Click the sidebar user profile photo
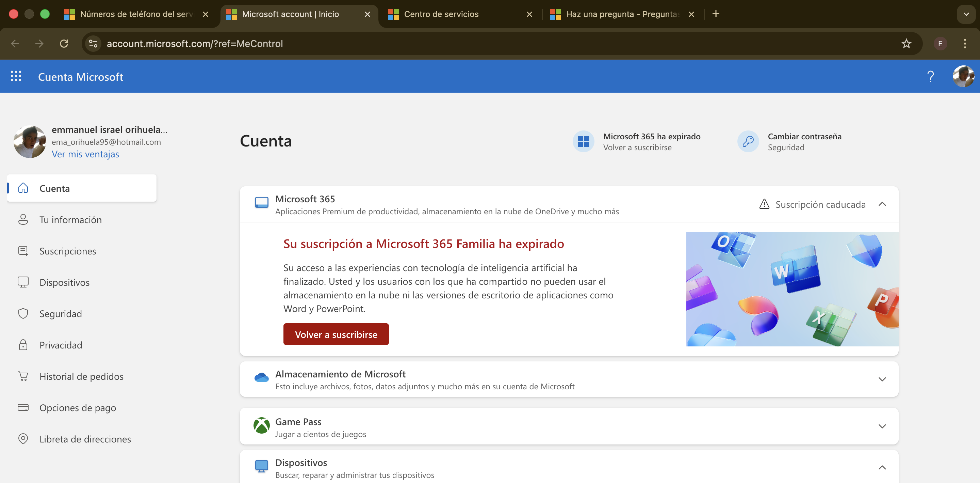 (x=30, y=141)
